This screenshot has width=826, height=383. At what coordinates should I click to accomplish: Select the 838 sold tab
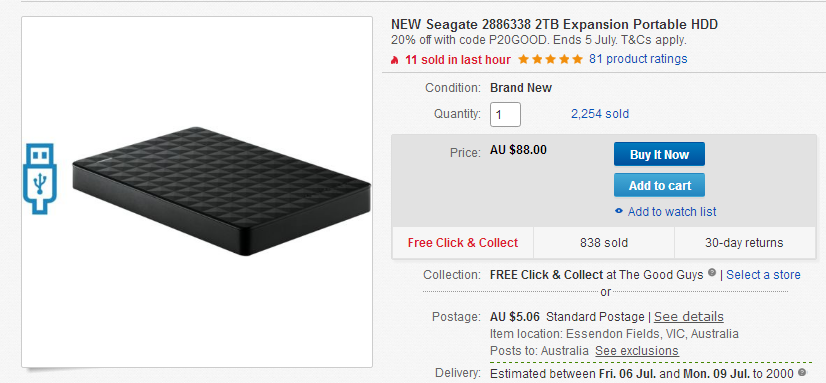[x=604, y=243]
